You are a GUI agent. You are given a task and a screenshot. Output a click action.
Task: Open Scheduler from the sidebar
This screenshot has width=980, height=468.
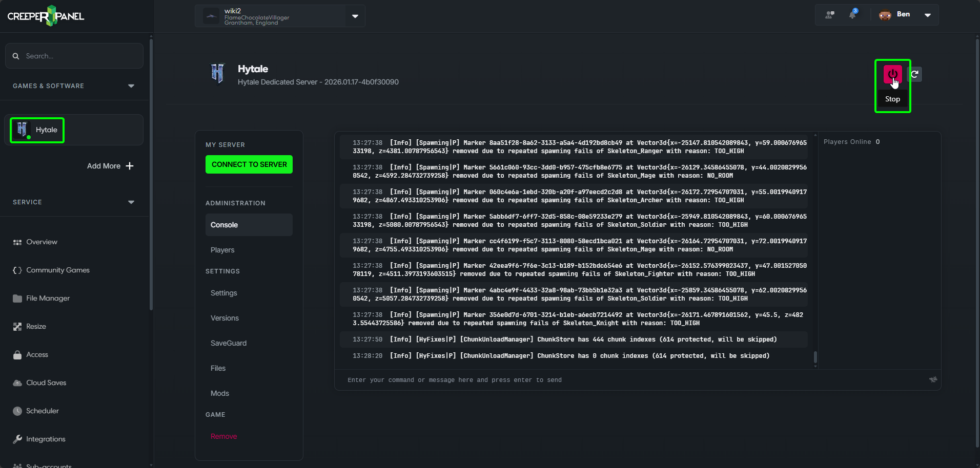[42, 411]
